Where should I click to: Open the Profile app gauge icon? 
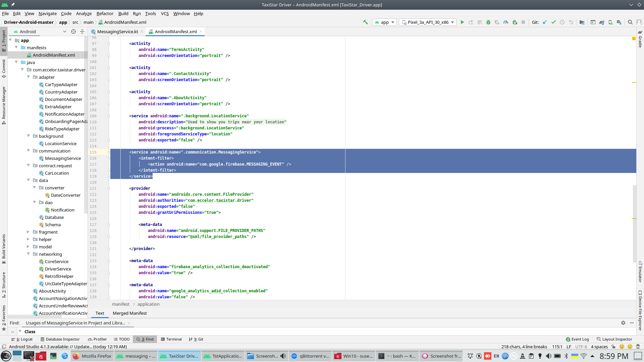(x=506, y=22)
